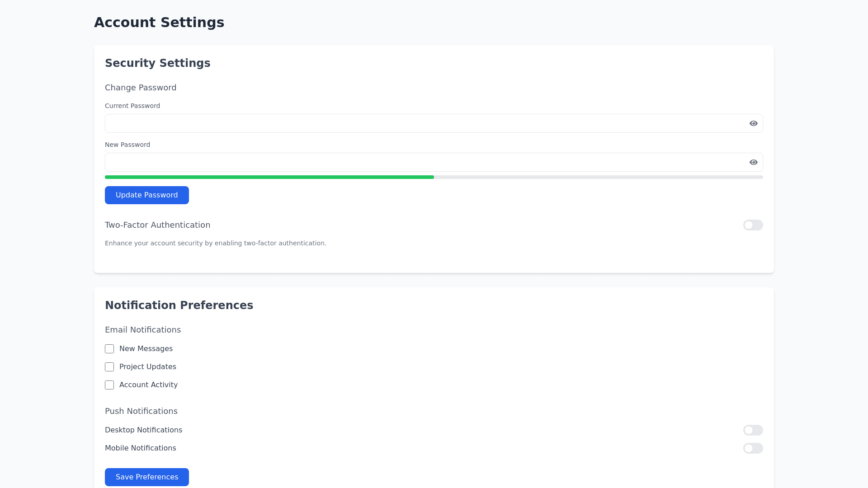Viewport: 868px width, 488px height.
Task: Click the Account Activity label text
Action: [148, 385]
